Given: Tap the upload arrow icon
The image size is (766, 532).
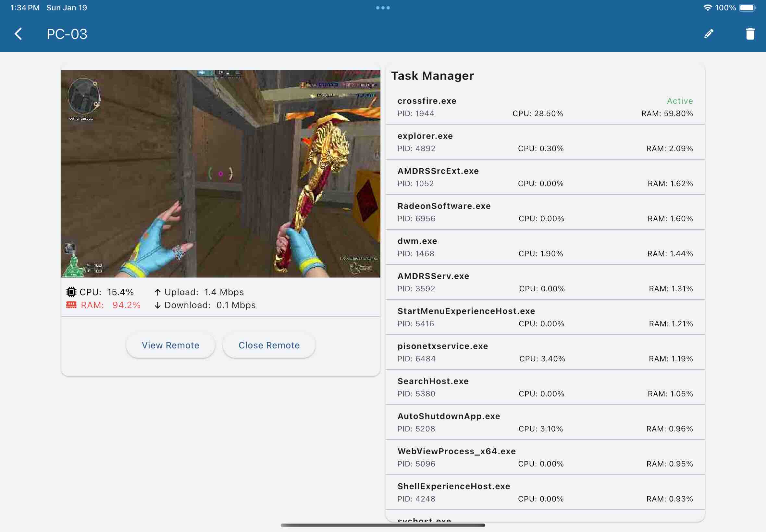Looking at the screenshot, I should point(157,292).
